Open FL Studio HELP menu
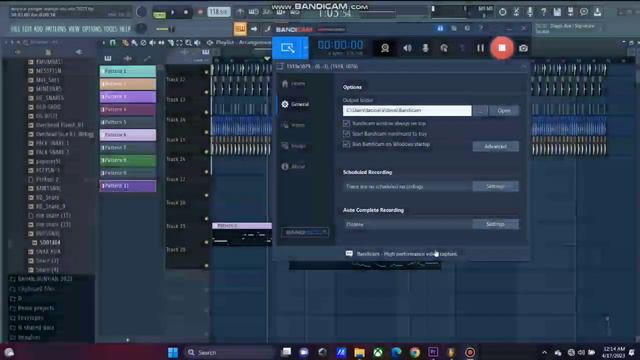This screenshot has width=640, height=360. click(125, 29)
